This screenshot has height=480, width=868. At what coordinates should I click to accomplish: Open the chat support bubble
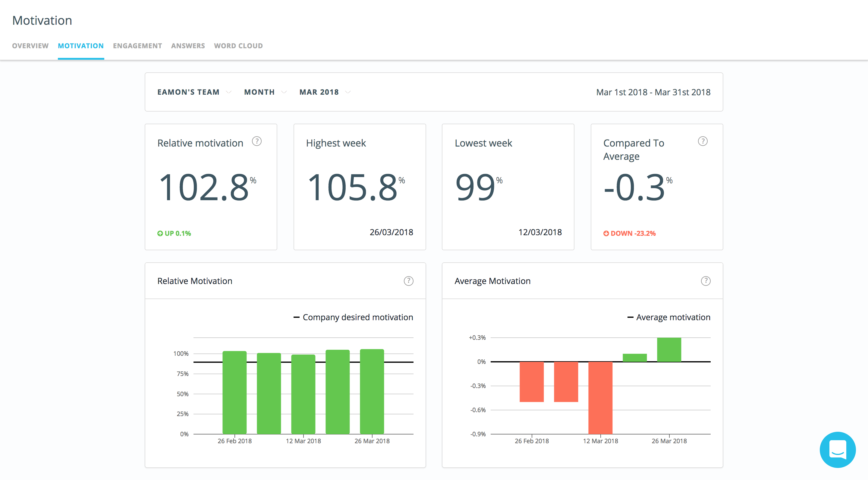[x=837, y=450]
